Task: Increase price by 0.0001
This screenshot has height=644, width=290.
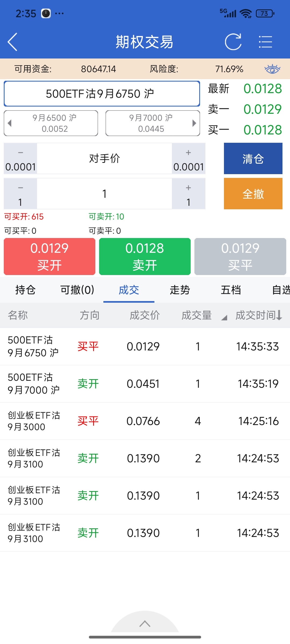Action: pos(189,159)
